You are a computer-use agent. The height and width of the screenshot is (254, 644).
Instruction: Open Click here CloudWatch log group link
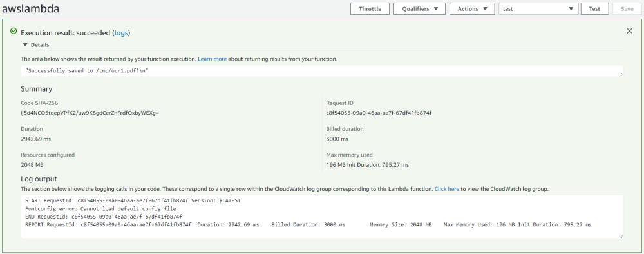[x=447, y=189]
